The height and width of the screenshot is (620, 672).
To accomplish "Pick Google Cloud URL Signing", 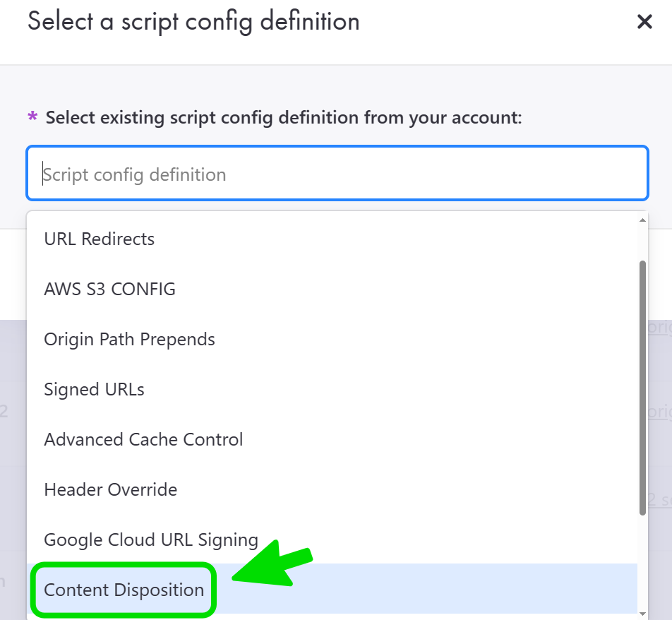I will [151, 539].
